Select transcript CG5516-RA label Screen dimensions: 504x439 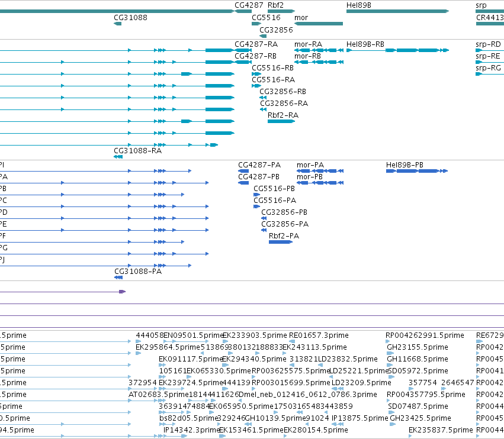click(273, 79)
